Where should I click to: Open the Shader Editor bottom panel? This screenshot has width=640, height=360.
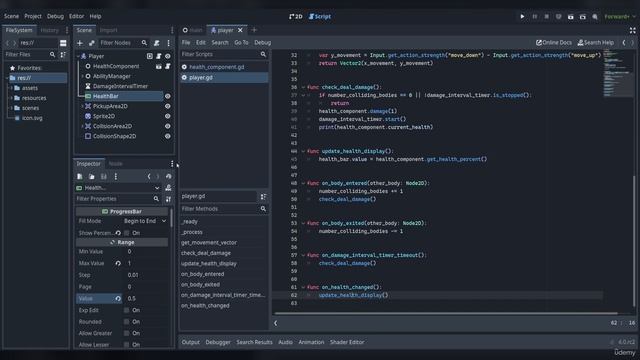click(x=347, y=342)
